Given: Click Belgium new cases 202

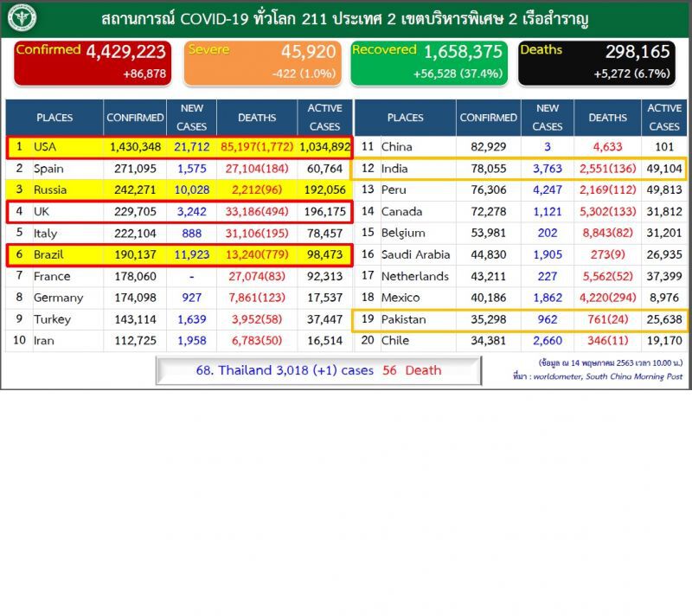Looking at the screenshot, I should [548, 233].
